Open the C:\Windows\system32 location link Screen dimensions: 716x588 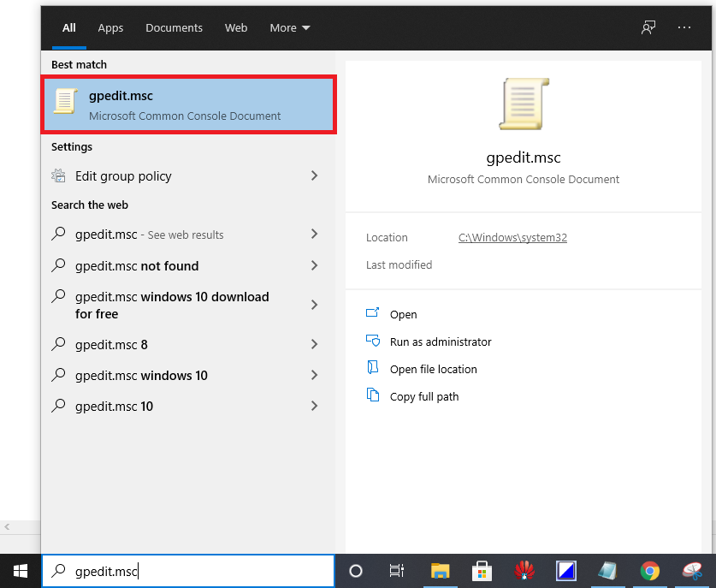point(512,238)
